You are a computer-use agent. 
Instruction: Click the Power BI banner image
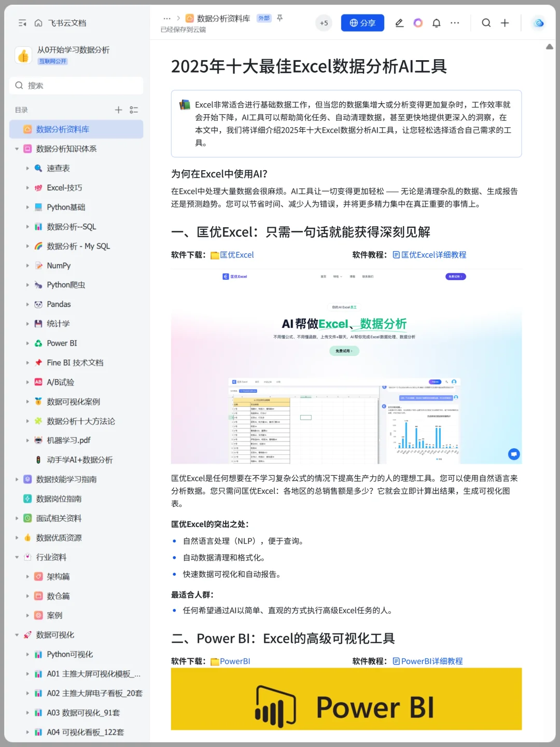pos(346,699)
